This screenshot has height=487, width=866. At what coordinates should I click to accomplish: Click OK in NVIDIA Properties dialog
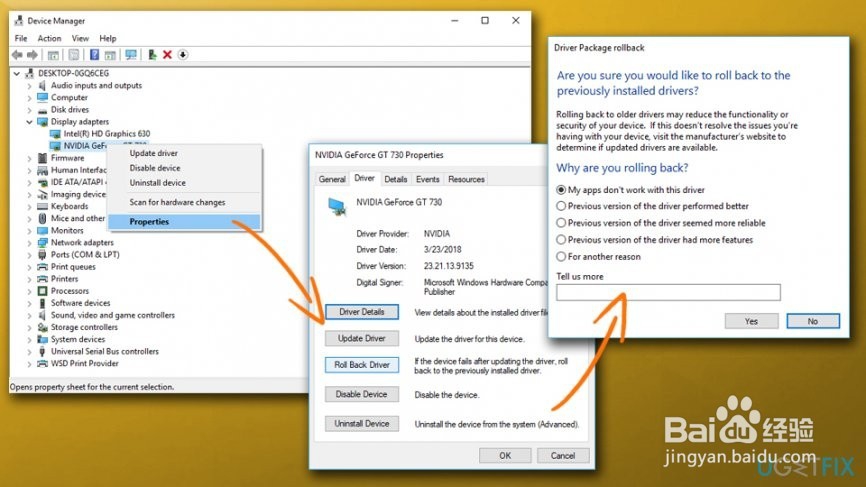(x=505, y=456)
